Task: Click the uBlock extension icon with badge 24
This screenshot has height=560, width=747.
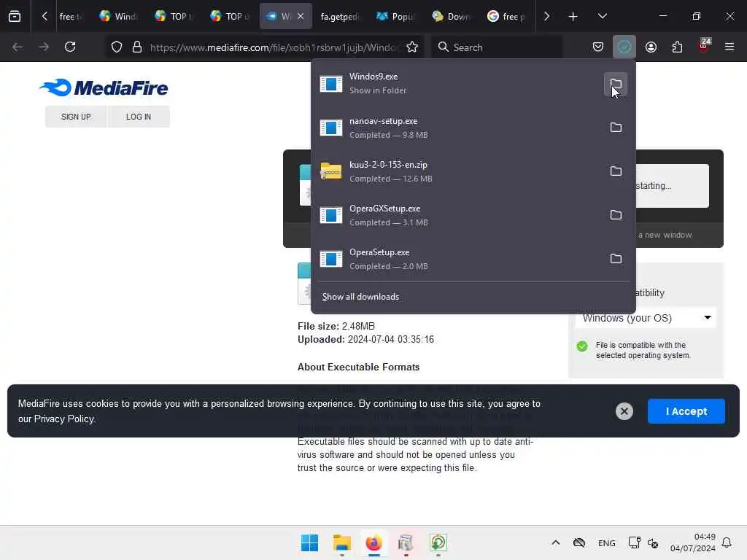Action: 704,47
